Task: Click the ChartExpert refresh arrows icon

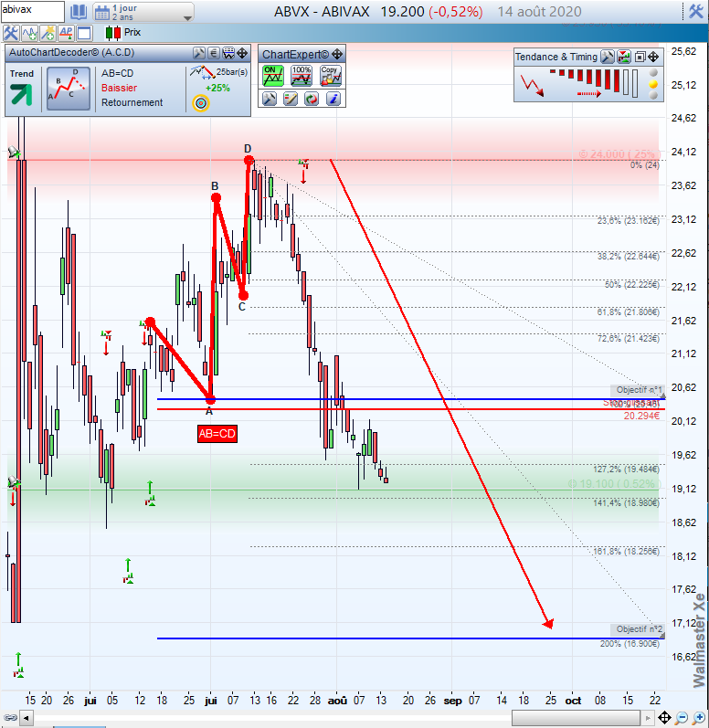Action: point(312,99)
